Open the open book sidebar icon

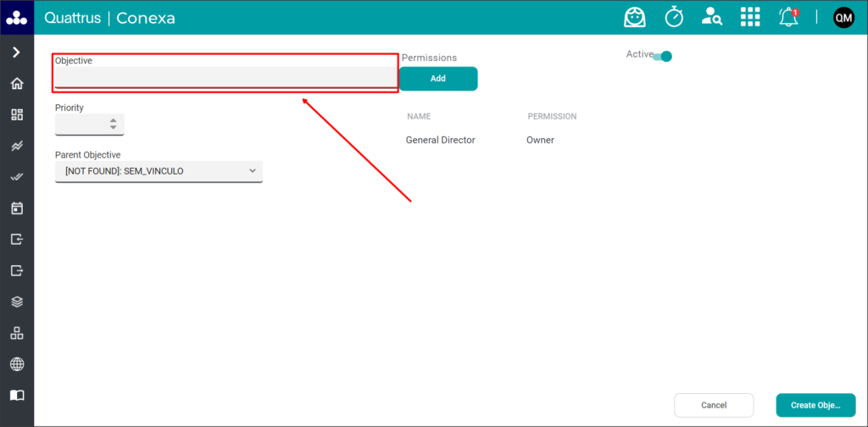[17, 396]
